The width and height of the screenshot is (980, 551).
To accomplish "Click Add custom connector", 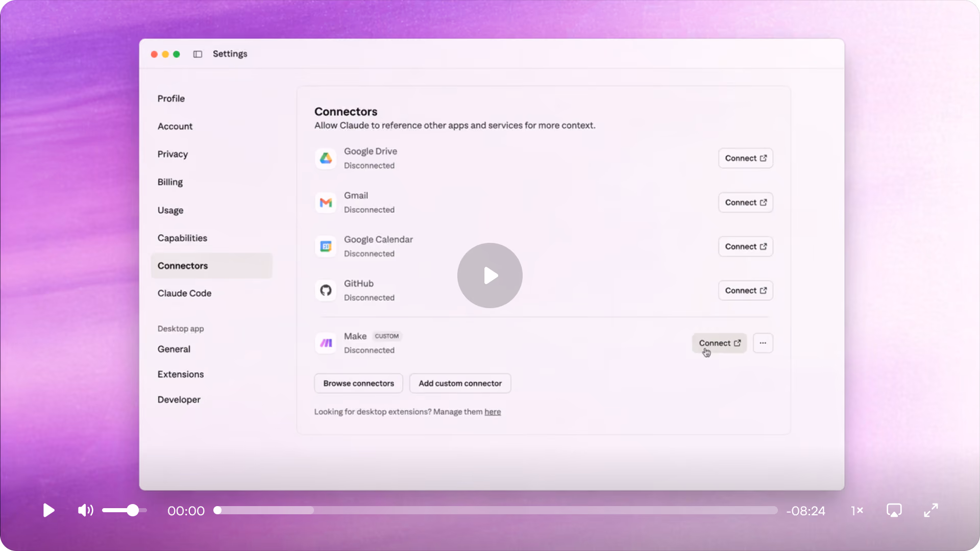I will click(x=460, y=383).
